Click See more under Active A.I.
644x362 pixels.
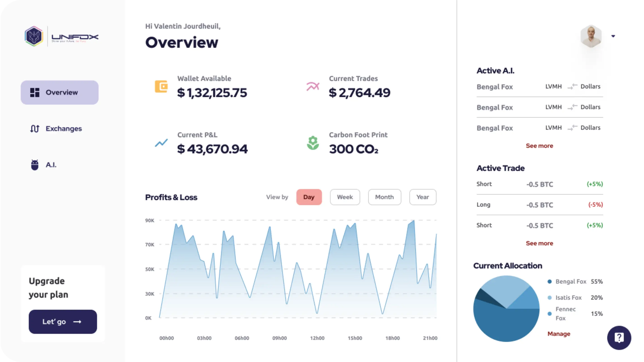tap(540, 146)
